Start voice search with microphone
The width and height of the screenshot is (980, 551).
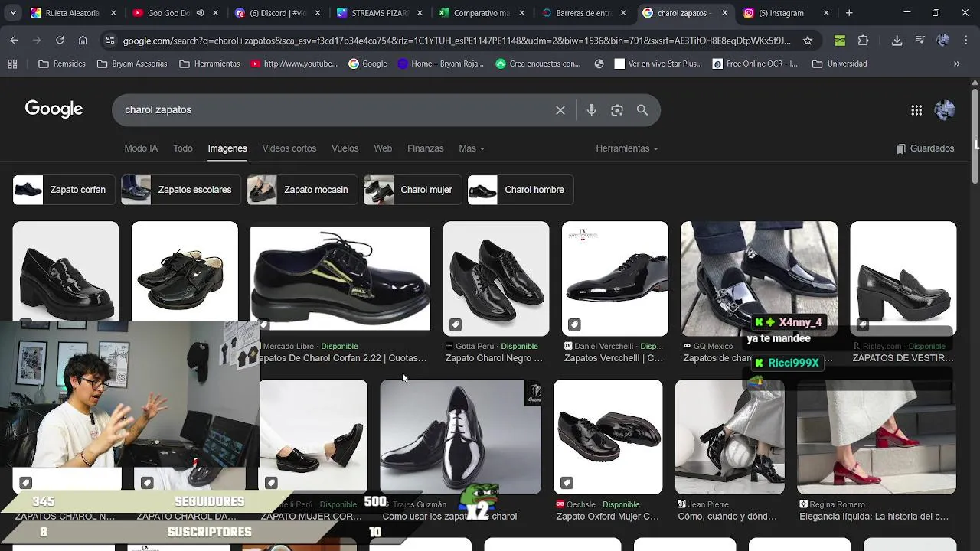point(591,110)
